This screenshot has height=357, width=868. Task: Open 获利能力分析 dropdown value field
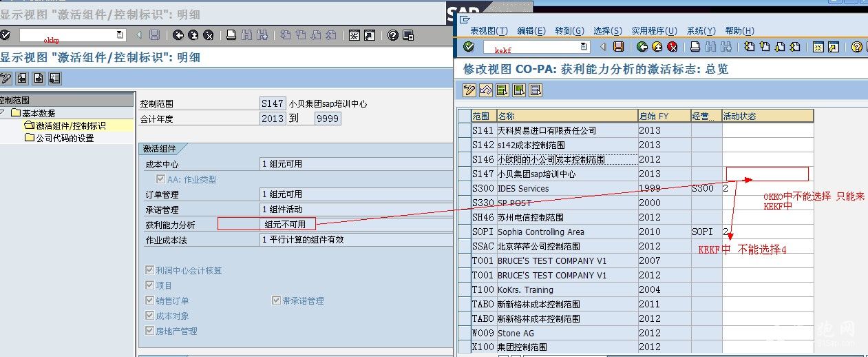pos(357,225)
